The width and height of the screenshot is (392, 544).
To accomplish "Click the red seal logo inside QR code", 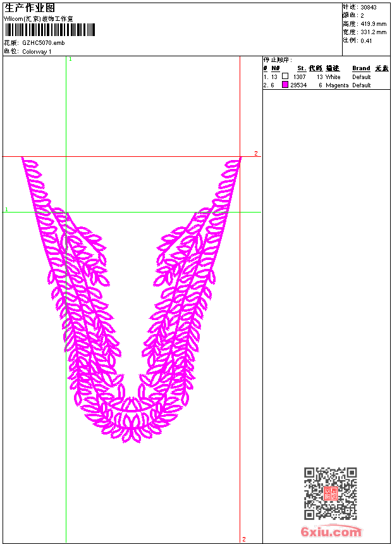I will point(330,493).
